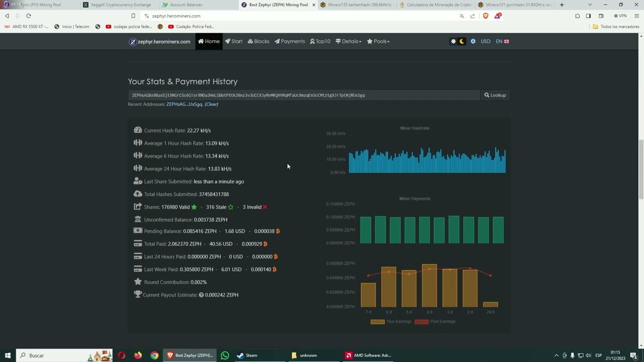Screen dimensions: 644x362
Task: Switch to the Minero131 pyrinhash tab
Action: (x=514, y=5)
